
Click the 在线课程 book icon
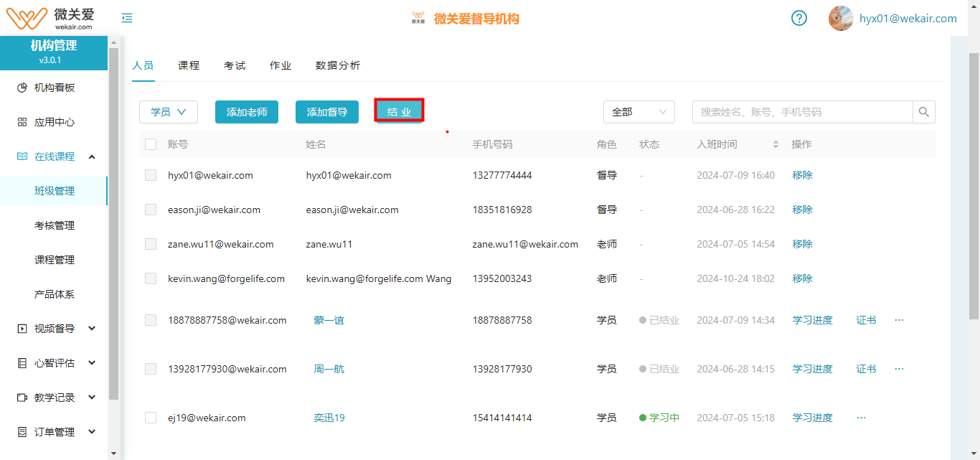coord(22,156)
